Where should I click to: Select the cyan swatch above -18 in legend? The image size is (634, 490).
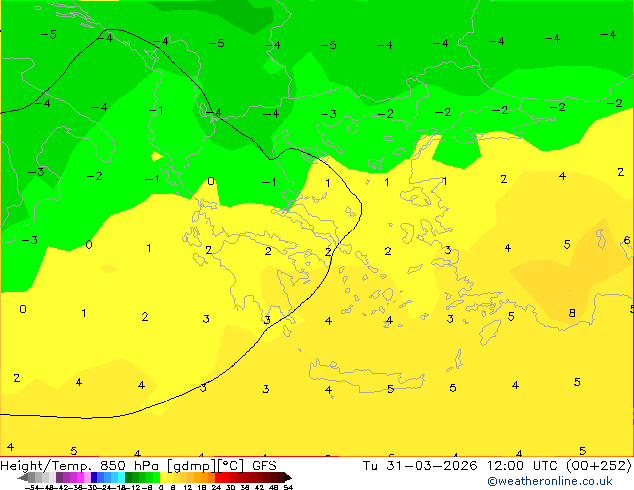(x=121, y=477)
